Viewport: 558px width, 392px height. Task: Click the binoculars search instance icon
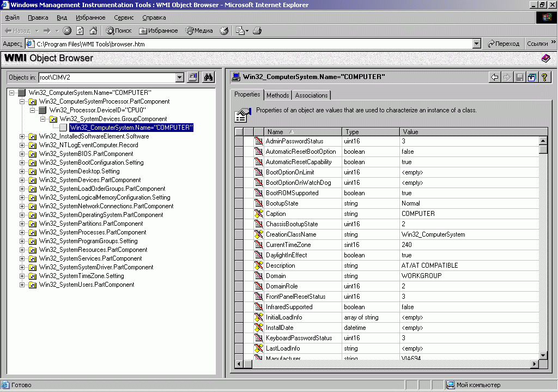pyautogui.click(x=208, y=77)
